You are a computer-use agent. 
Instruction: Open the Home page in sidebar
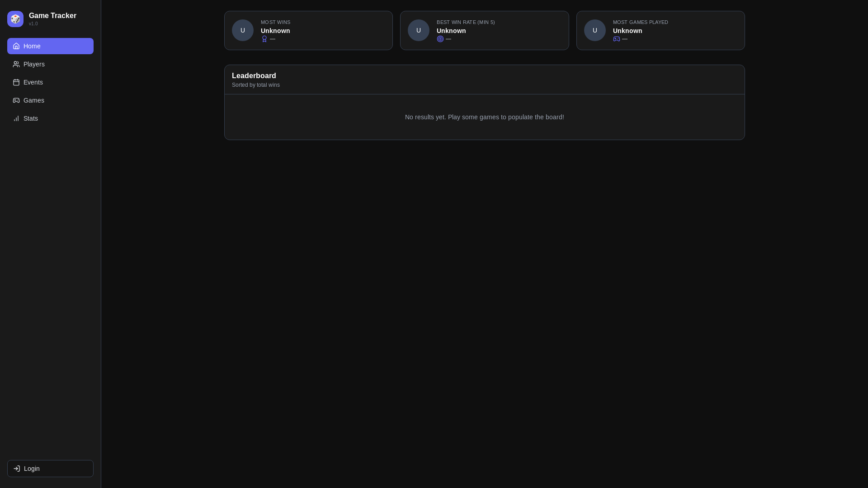point(50,46)
